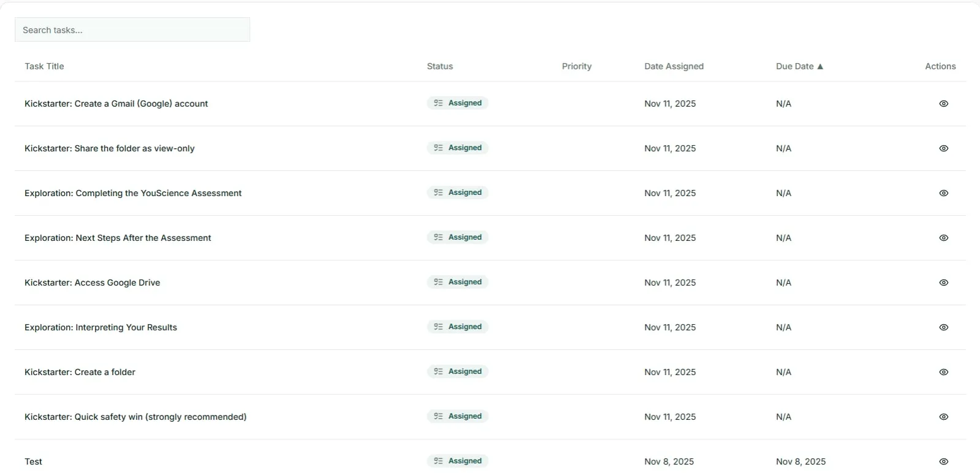This screenshot has height=475, width=980.
Task: Toggle the eye icon for "Kickstarter: Access Google Drive"
Action: (x=943, y=283)
